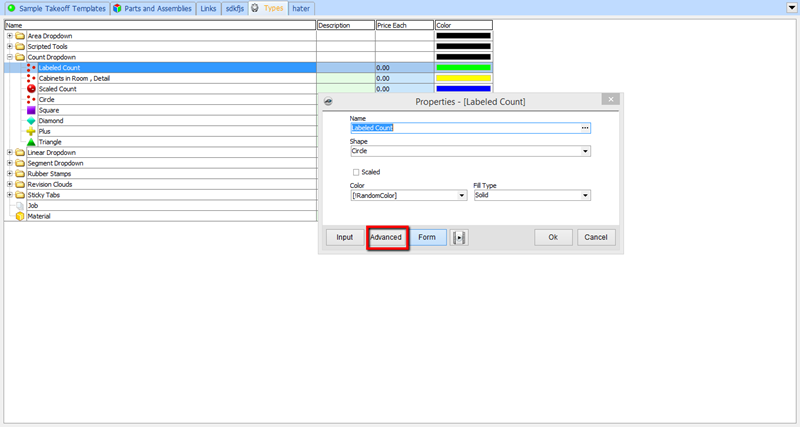800x427 pixels.
Task: Open the Parts and Assemblies tab
Action: pos(153,8)
